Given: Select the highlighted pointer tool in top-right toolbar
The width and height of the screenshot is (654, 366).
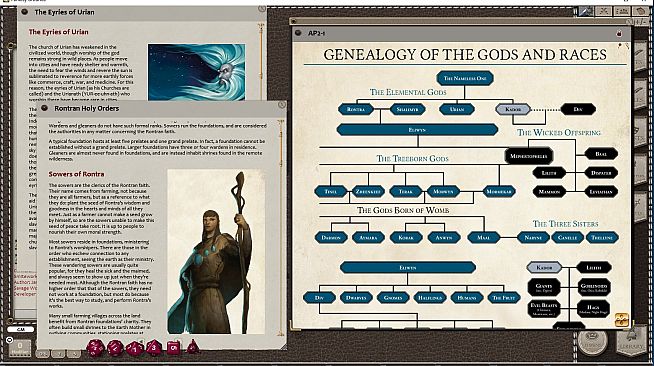Looking at the screenshot, I should pyautogui.click(x=585, y=12).
